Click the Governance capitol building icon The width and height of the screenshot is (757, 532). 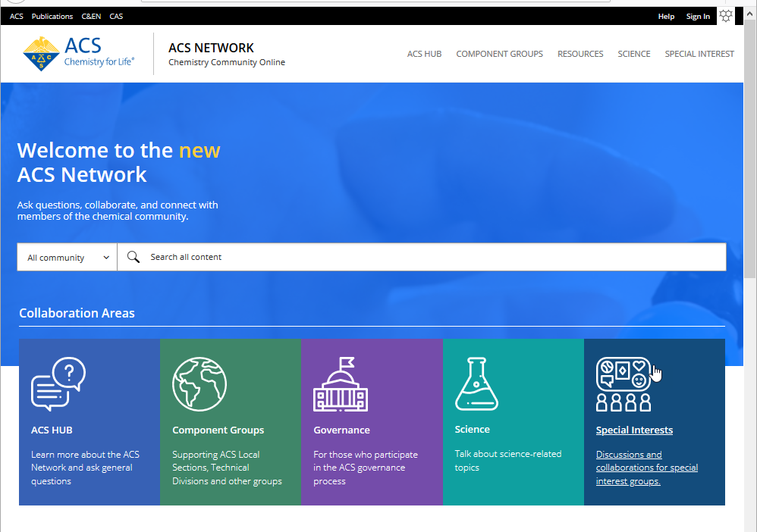tap(341, 384)
